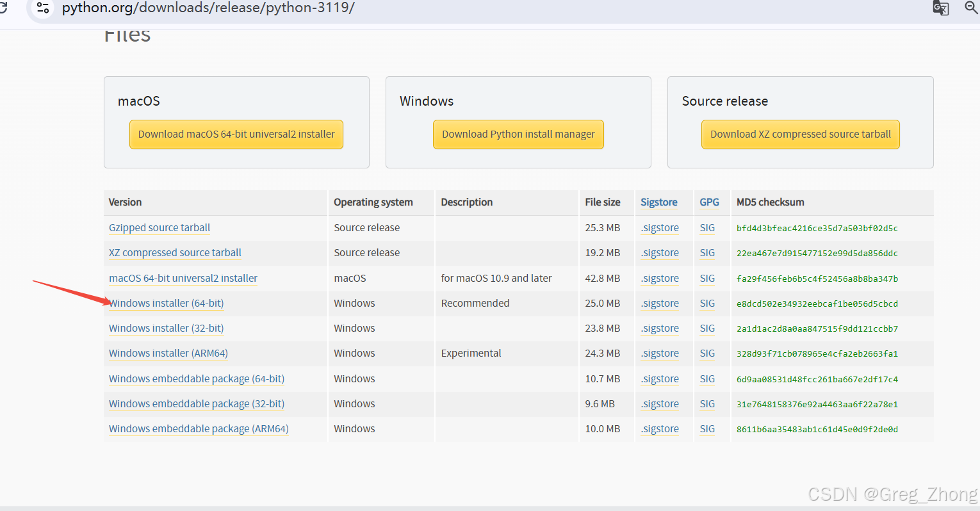Click MD5 checksum e8dcd502e34932eebcaf1be056d5cbcd
This screenshot has width=980, height=511.
tap(817, 304)
